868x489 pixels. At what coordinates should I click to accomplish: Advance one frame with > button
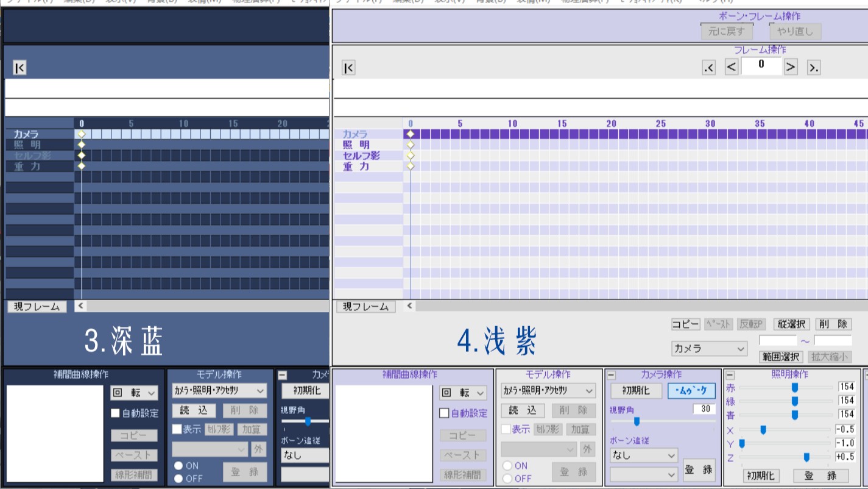click(x=791, y=68)
